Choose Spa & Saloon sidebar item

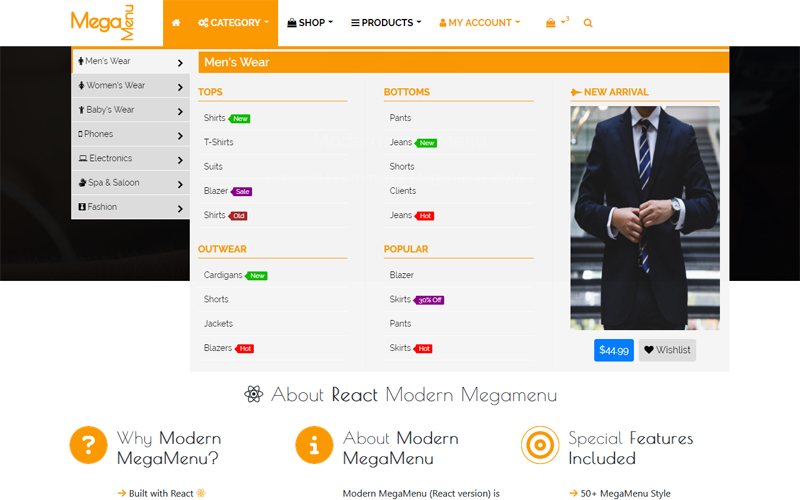(x=130, y=183)
